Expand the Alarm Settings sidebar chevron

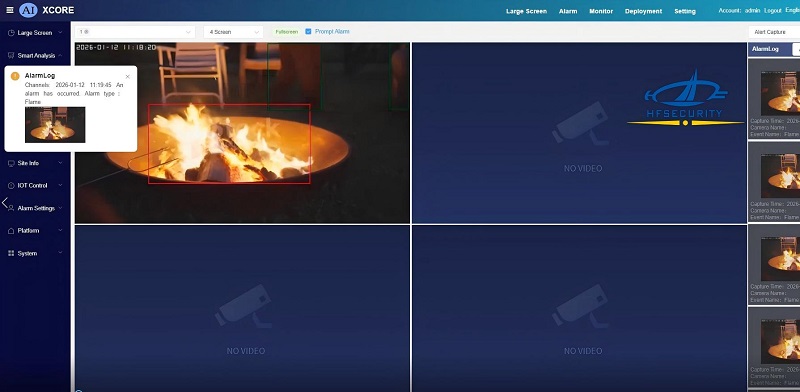coord(60,208)
